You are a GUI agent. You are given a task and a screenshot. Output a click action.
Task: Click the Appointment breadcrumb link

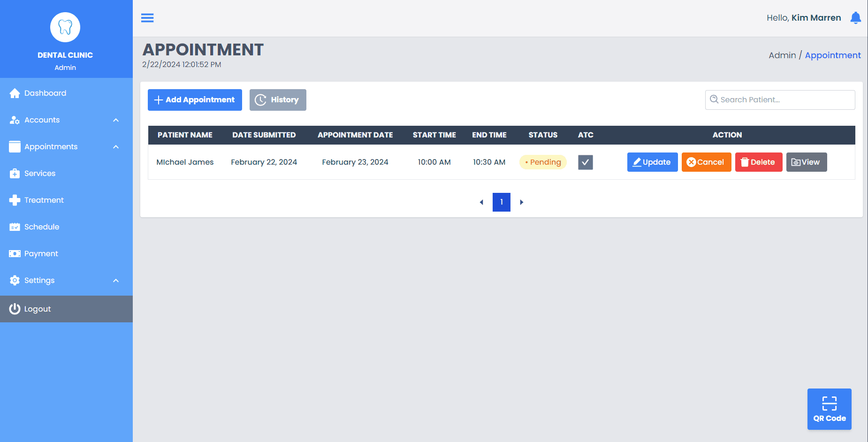[x=833, y=55]
